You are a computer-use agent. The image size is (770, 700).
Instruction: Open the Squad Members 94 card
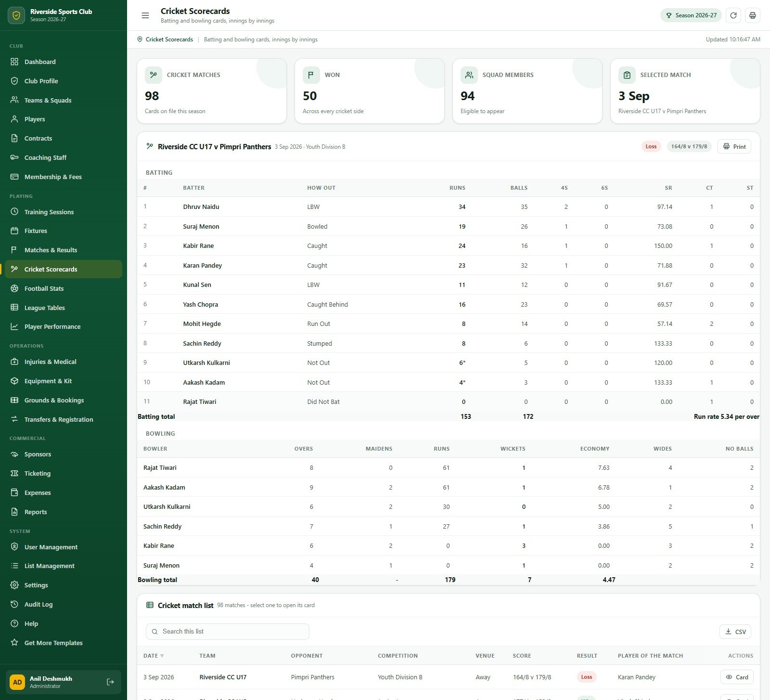[527, 91]
